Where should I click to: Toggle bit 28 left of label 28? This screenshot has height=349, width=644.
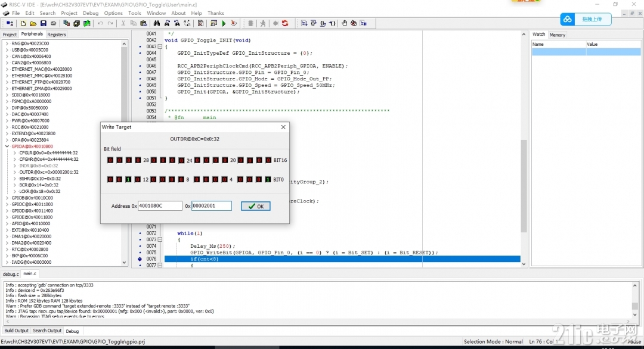click(138, 160)
